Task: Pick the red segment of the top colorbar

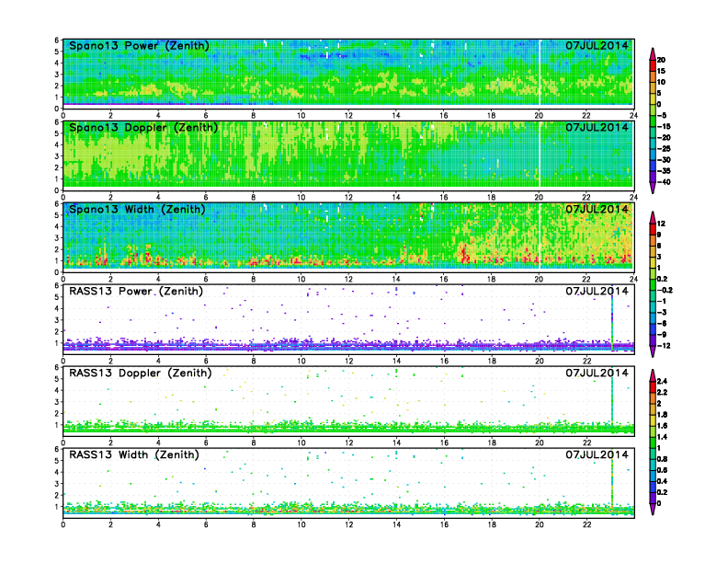Action: (653, 65)
